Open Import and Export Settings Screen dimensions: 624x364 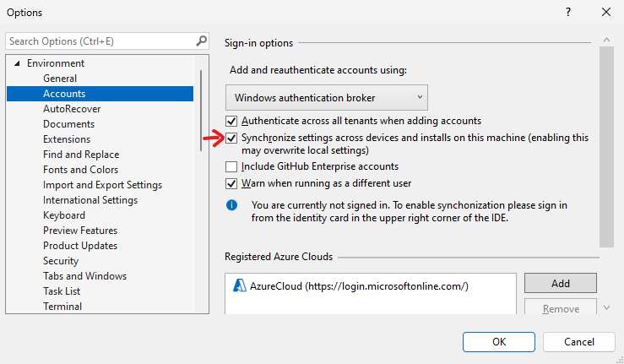102,185
